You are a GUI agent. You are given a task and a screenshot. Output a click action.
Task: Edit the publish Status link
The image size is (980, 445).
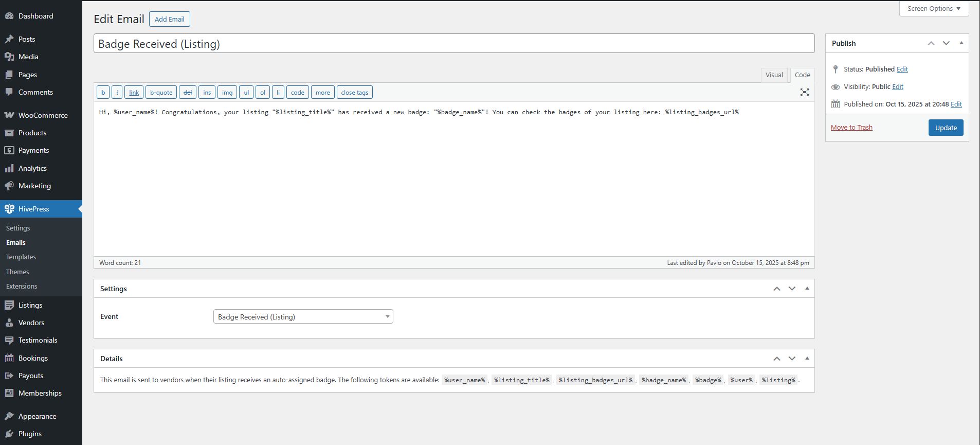pos(902,69)
